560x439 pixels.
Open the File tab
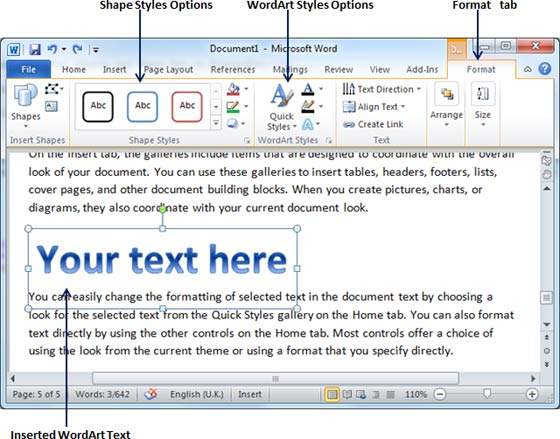[x=29, y=69]
